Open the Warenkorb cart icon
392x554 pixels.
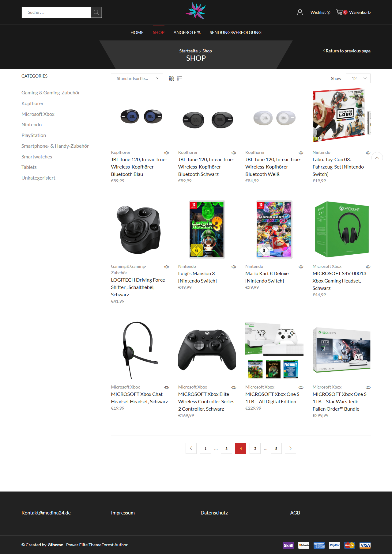pyautogui.click(x=339, y=12)
